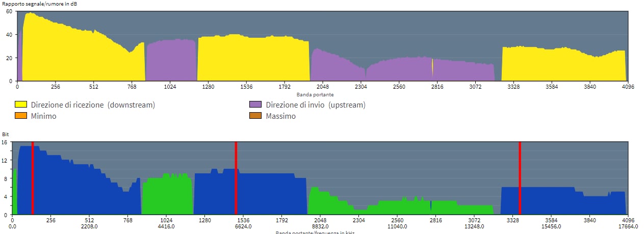The height and width of the screenshot is (234, 644).
Task: Click the middle red marker near carrier 1536
Action: coord(236,178)
